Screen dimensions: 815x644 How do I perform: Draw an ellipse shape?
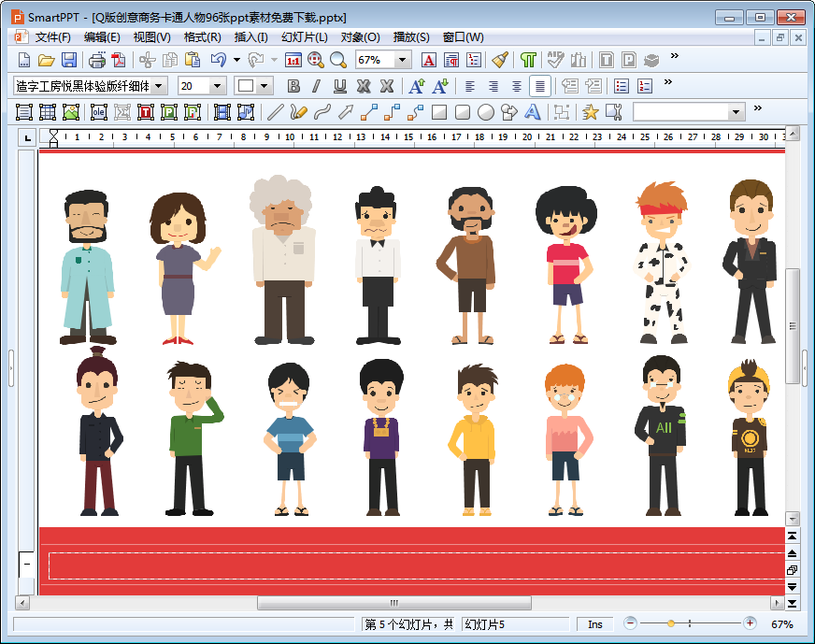click(485, 112)
